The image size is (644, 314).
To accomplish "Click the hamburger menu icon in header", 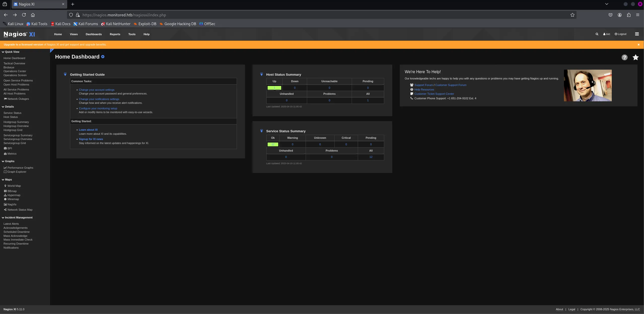I will 637,34.
